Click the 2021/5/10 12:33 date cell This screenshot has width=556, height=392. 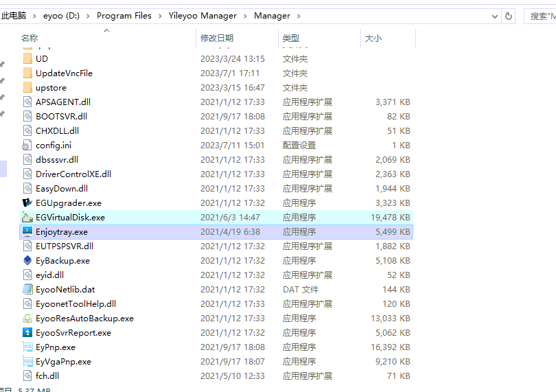click(232, 376)
